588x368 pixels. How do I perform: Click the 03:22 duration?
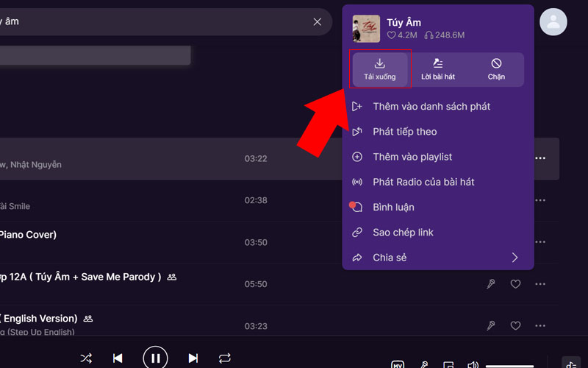click(256, 159)
